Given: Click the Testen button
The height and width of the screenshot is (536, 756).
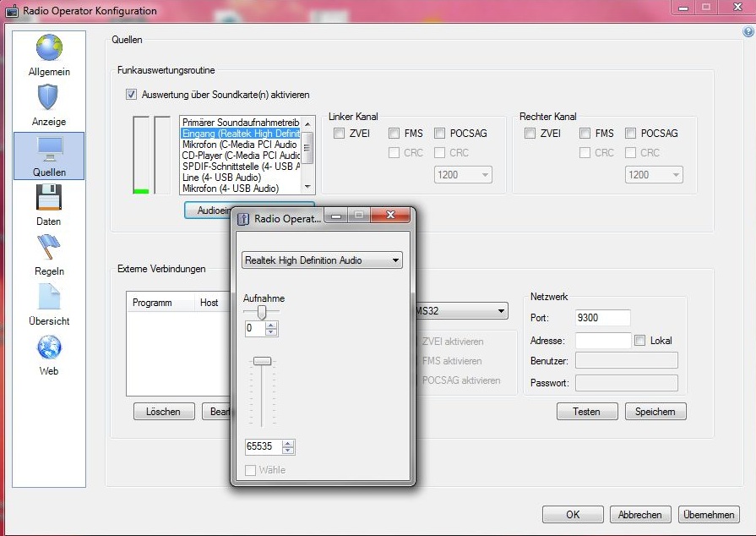Looking at the screenshot, I should click(586, 412).
